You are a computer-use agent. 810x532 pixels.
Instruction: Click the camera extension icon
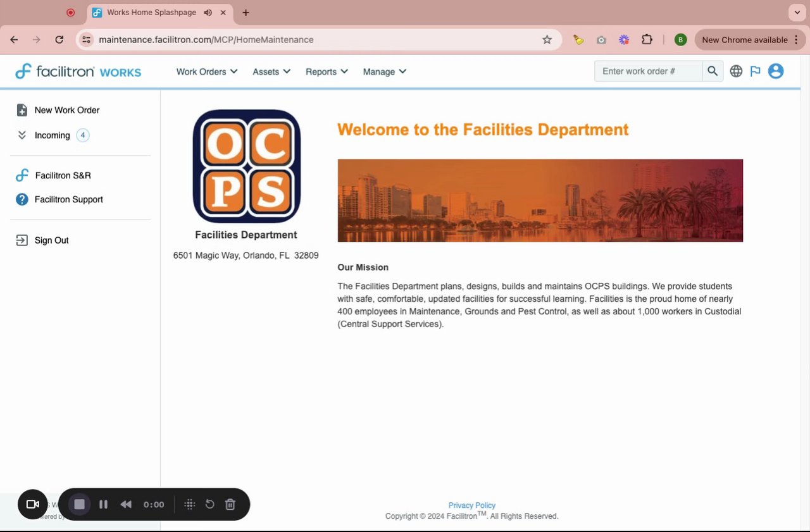coord(601,40)
